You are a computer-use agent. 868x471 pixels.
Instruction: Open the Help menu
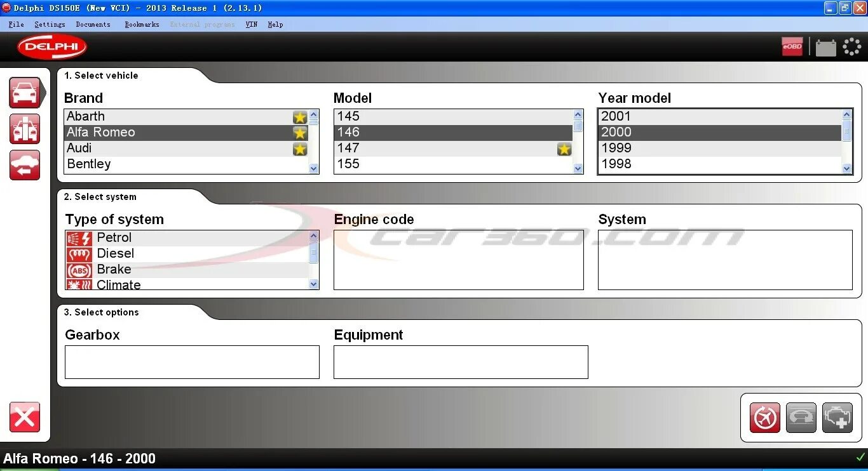point(275,24)
